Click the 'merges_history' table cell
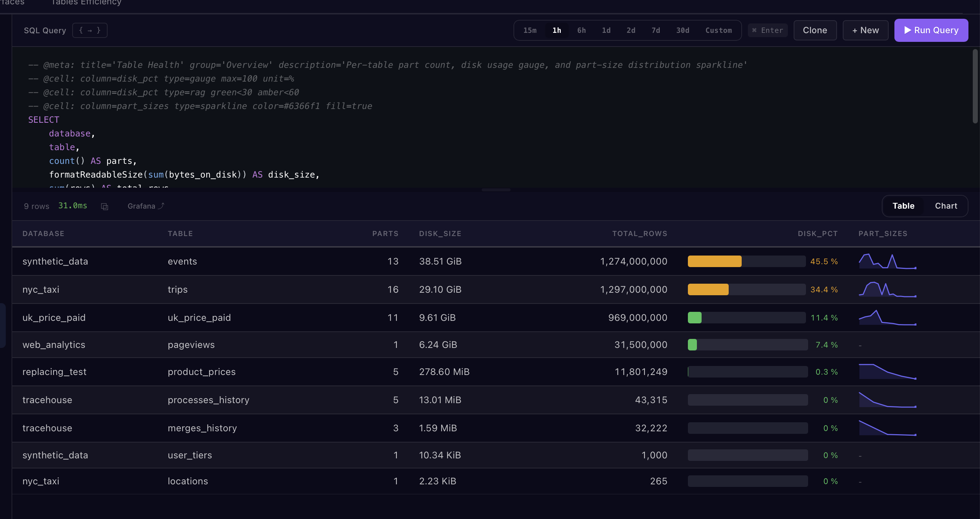 (x=202, y=428)
